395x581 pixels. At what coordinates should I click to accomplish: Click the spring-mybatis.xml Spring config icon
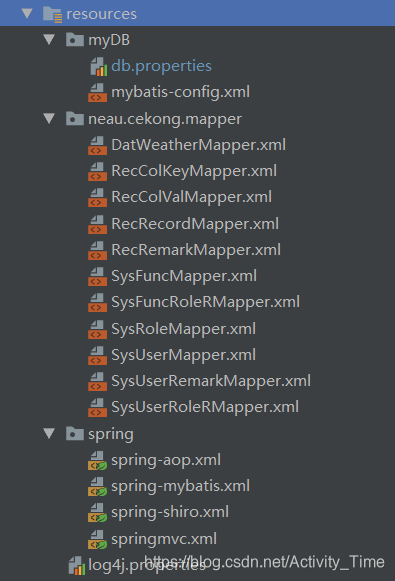97,486
